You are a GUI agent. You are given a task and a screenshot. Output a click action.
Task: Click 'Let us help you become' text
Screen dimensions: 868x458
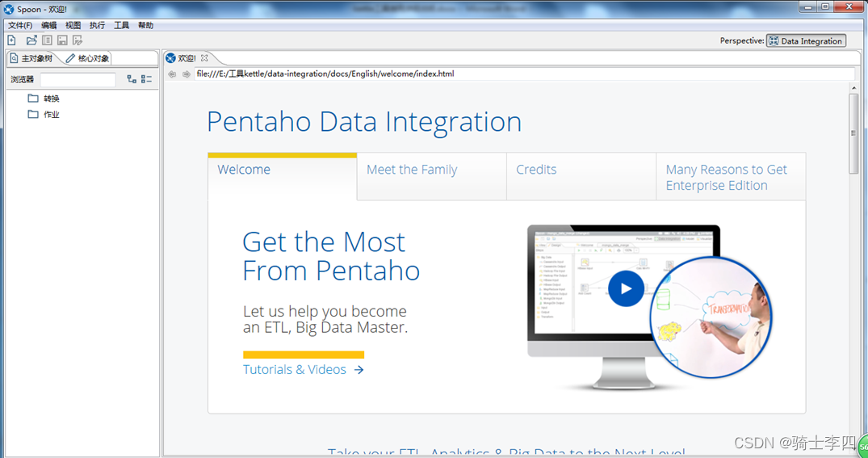click(x=325, y=311)
